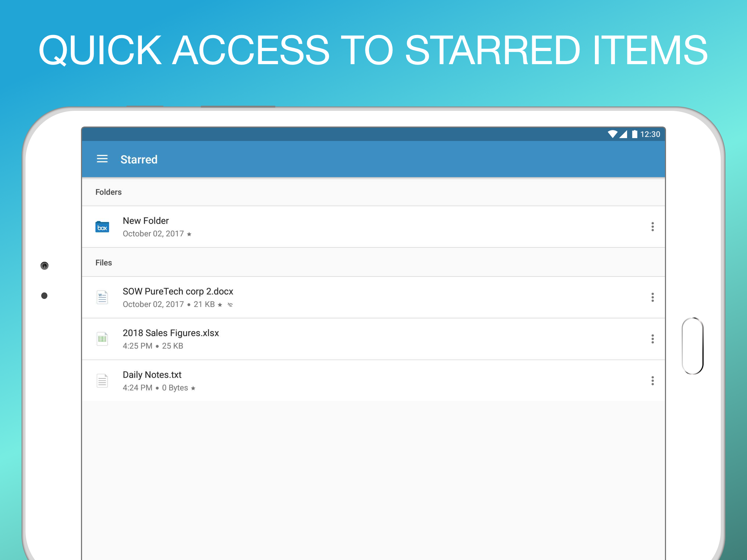Click the Daily Notes text file icon
This screenshot has width=747, height=560.
click(102, 381)
